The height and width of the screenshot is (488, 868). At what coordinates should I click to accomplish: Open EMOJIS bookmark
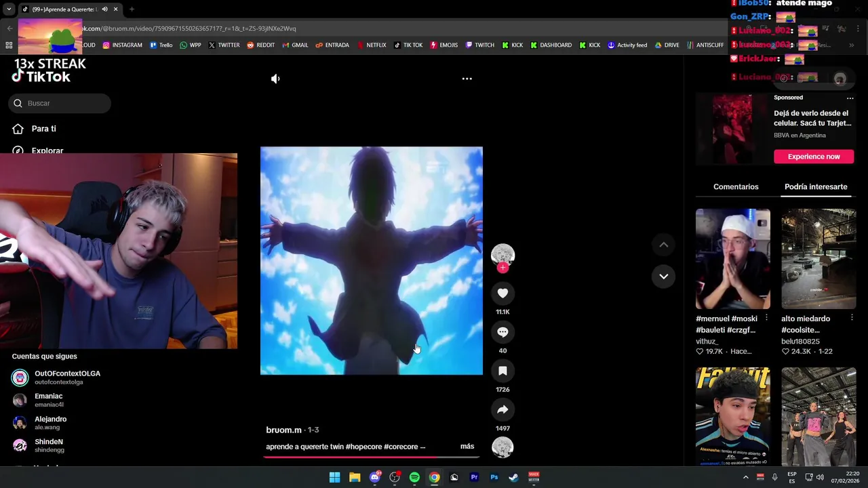[443, 45]
